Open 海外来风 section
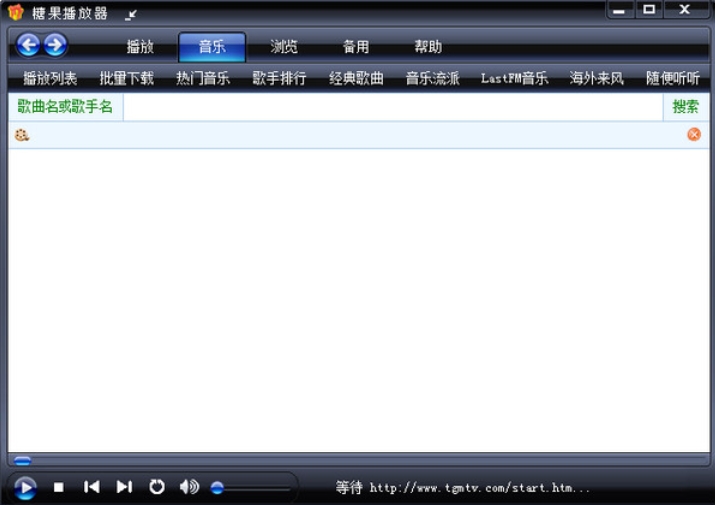Viewport: 715px width, 505px height. coord(596,78)
